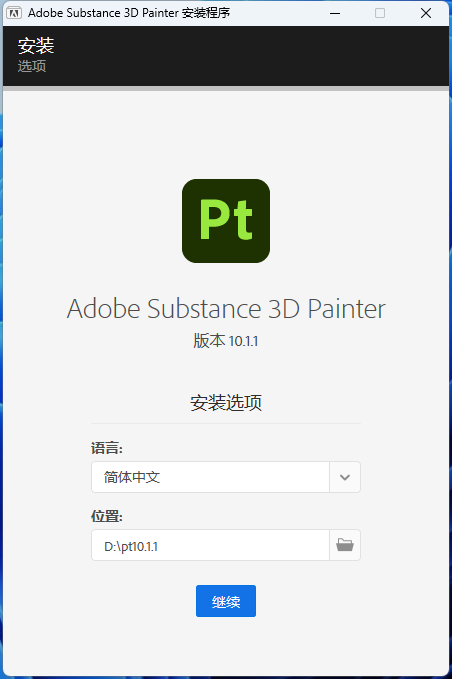Click the 安装 header title
The height and width of the screenshot is (679, 452).
[36, 46]
